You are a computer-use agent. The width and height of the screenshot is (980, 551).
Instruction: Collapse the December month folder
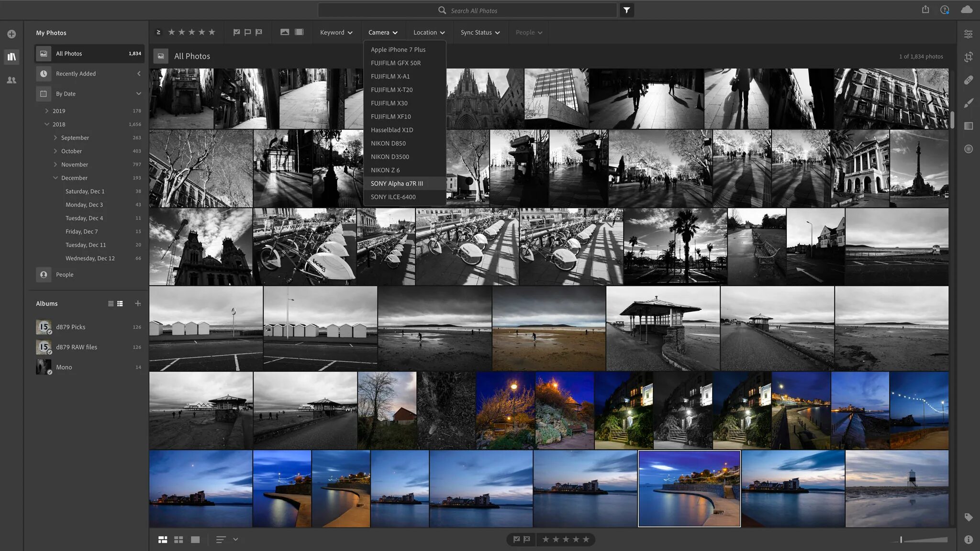pyautogui.click(x=56, y=178)
